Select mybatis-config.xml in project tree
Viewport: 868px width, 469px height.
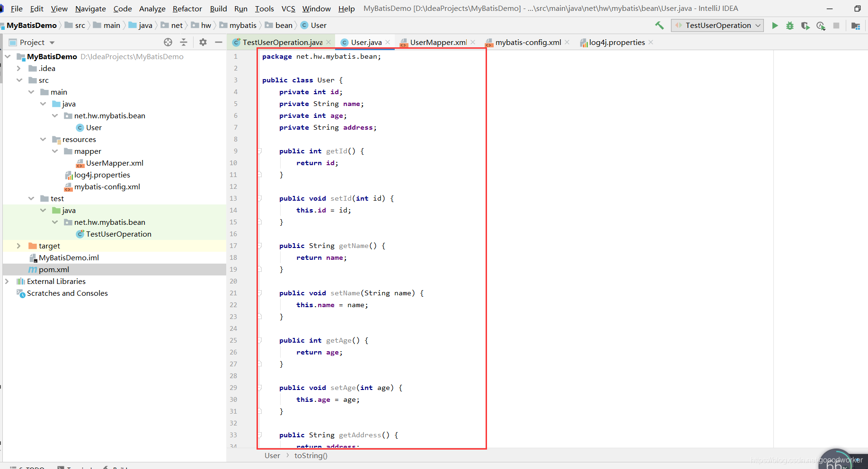pos(107,186)
